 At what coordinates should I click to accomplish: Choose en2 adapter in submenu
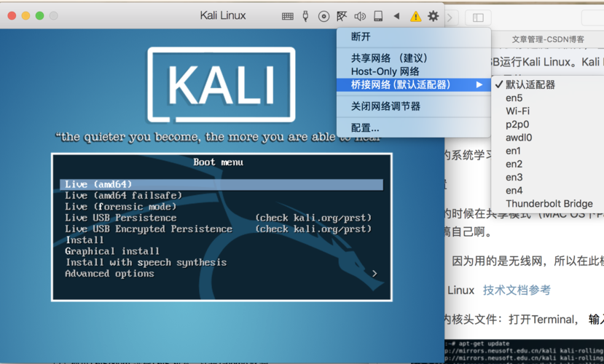(548, 165)
